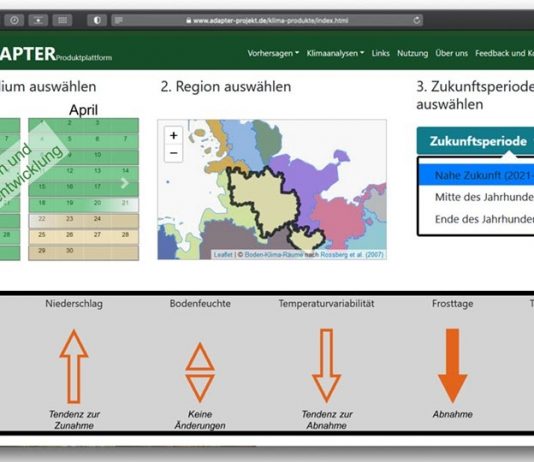
Task: Click the Bodenfeuchte no-change triangles icon
Action: coord(200,372)
